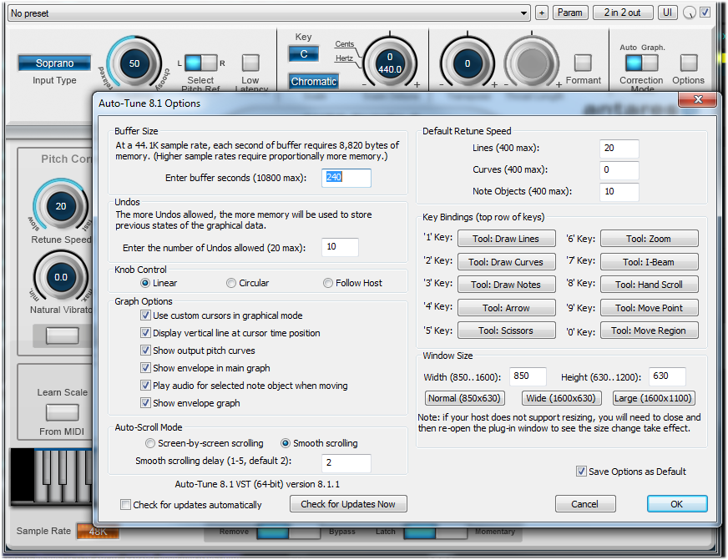Click the detune knob showing 440.0

[390, 63]
